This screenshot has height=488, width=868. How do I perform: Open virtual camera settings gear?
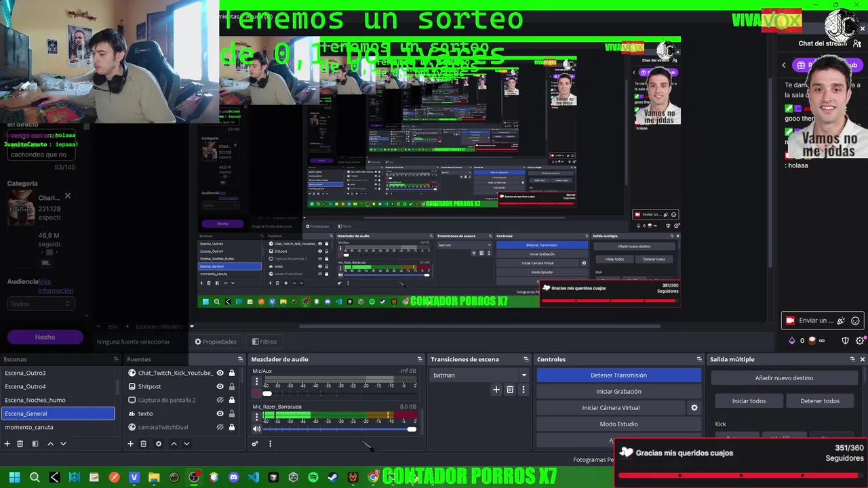click(694, 408)
